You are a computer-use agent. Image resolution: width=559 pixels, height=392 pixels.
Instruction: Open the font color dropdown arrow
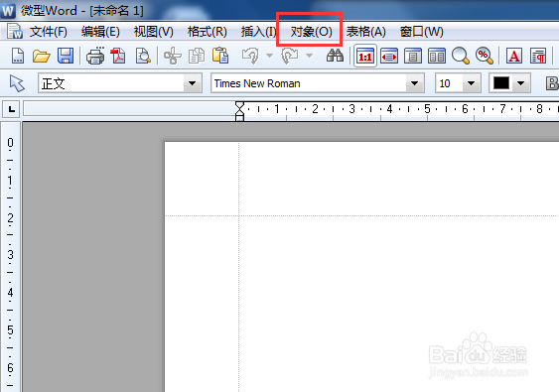click(x=521, y=83)
